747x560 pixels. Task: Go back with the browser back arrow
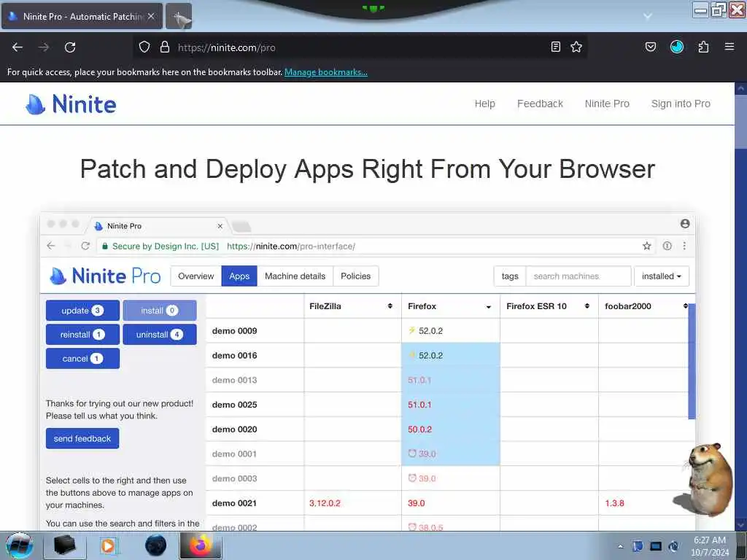(x=18, y=47)
